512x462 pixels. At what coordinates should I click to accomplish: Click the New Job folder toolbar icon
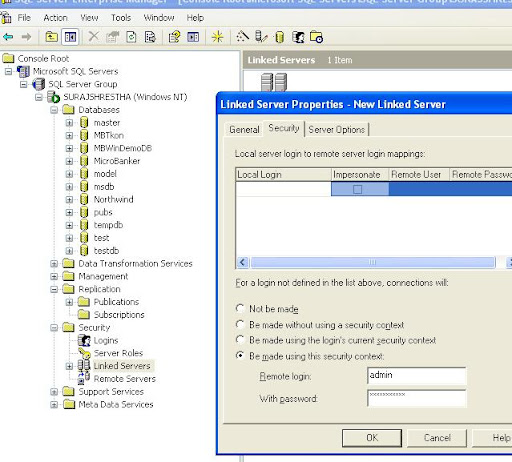316,37
